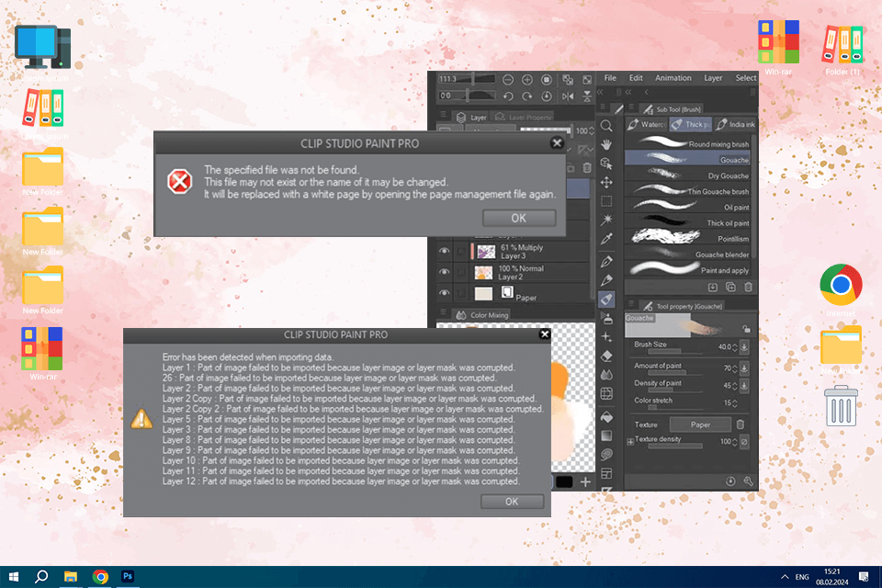Select the Gradient tool

(606, 435)
